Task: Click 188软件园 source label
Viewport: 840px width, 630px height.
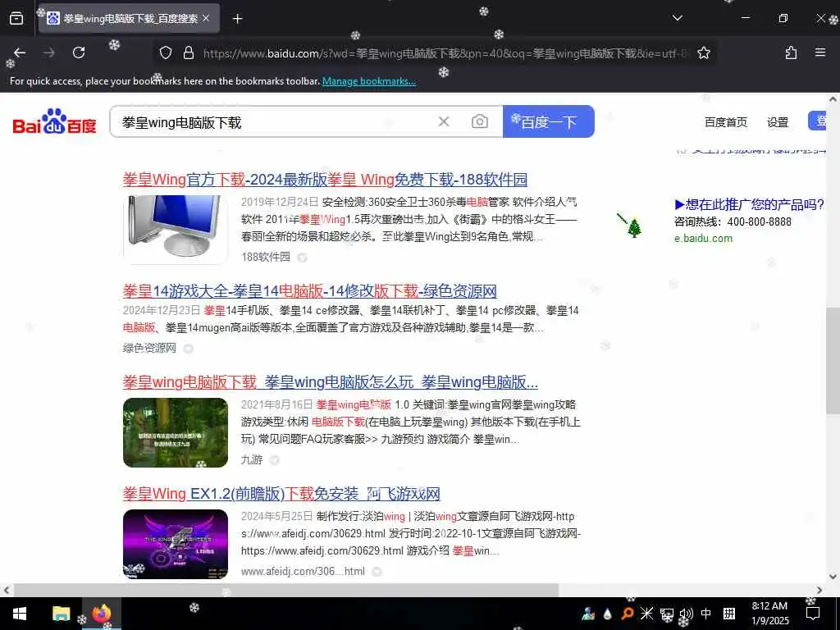Action: tap(266, 257)
